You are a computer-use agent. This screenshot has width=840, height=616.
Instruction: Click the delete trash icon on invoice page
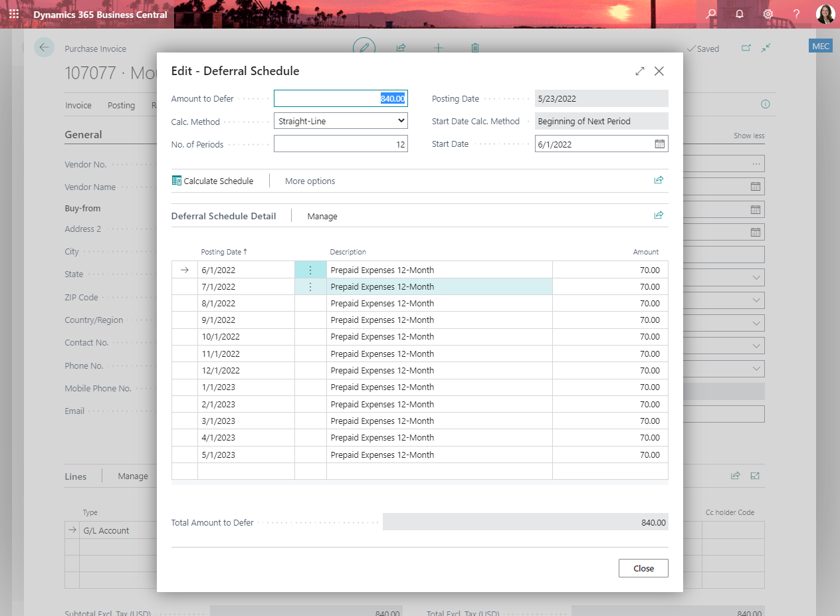tap(474, 48)
